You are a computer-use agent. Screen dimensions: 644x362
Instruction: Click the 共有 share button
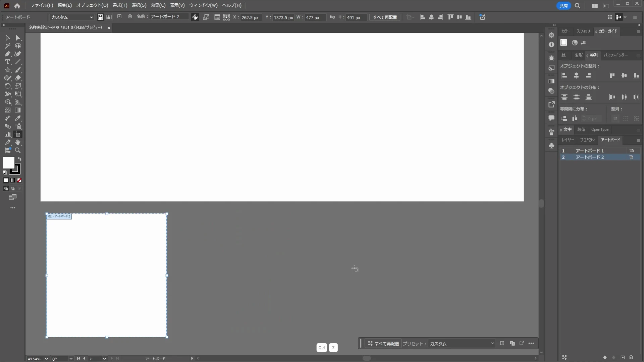[563, 6]
